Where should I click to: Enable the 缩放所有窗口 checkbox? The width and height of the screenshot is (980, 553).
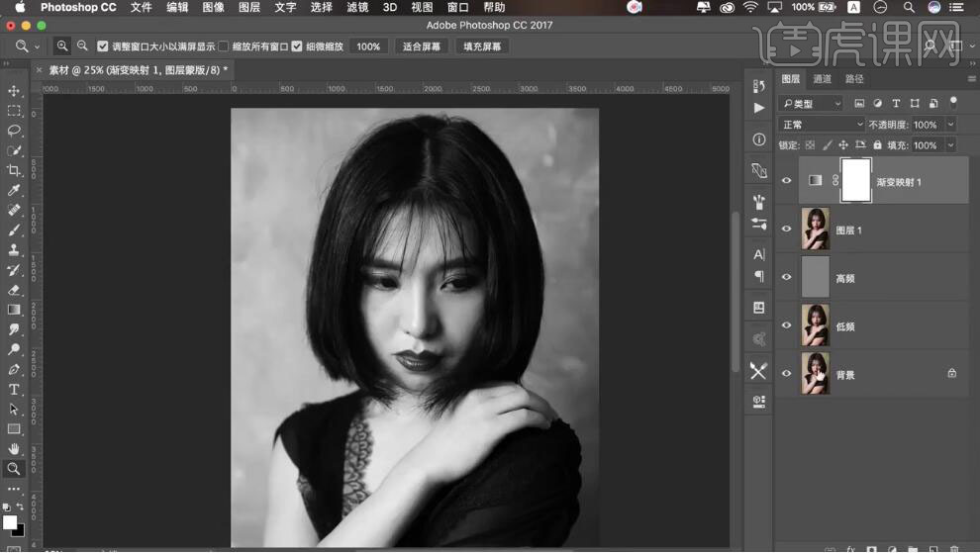[224, 46]
